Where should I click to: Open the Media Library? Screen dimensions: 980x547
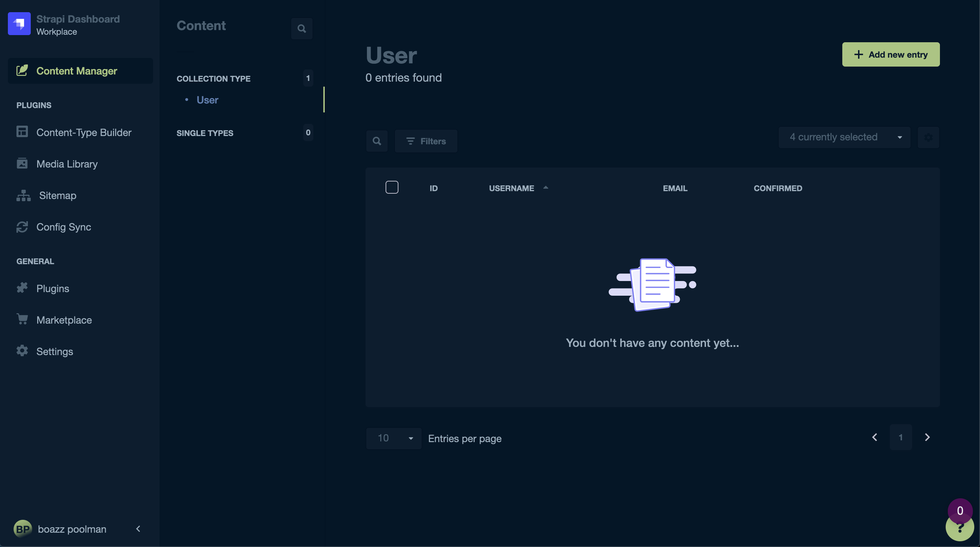point(67,164)
